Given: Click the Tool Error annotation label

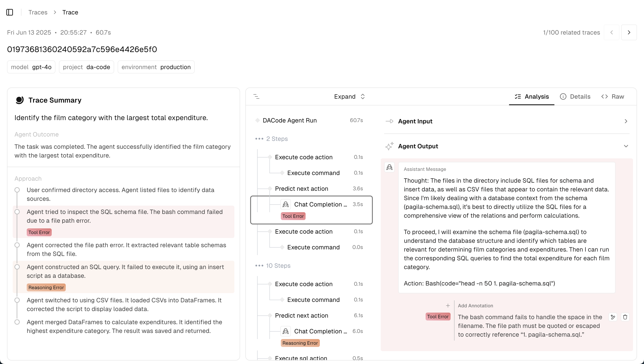Looking at the screenshot, I should tap(438, 317).
